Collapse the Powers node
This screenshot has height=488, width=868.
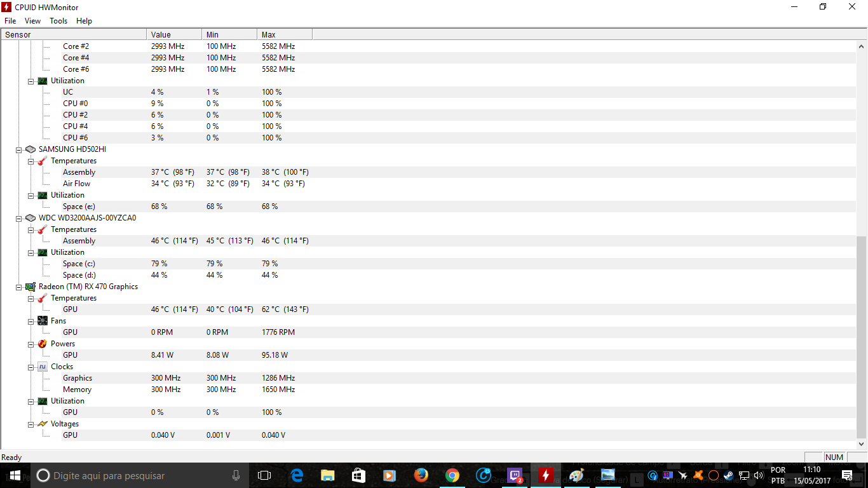pos(31,344)
